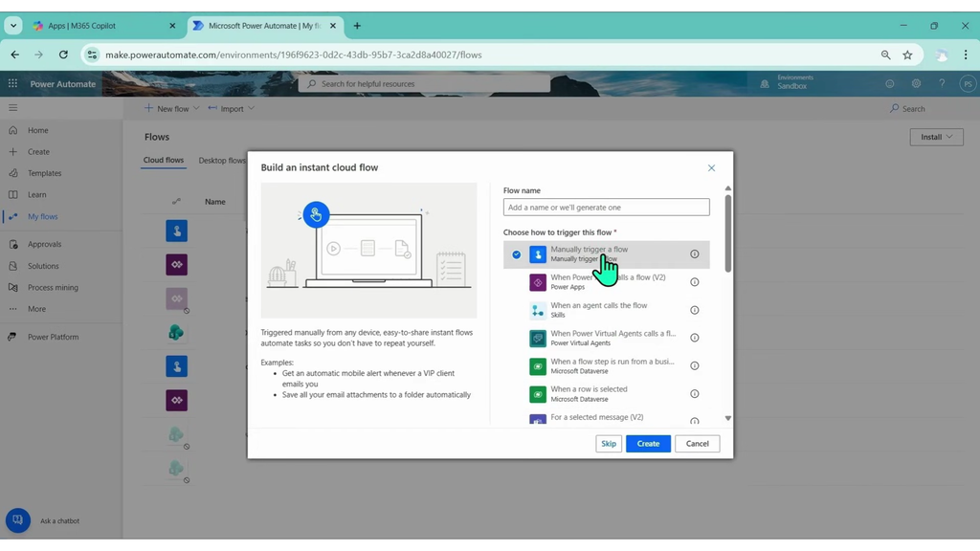
Task: Click the browser address bar URL
Action: click(x=294, y=55)
